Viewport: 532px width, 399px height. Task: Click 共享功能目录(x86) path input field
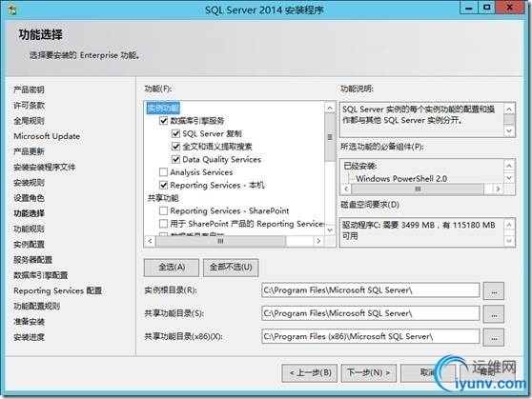[x=371, y=336]
